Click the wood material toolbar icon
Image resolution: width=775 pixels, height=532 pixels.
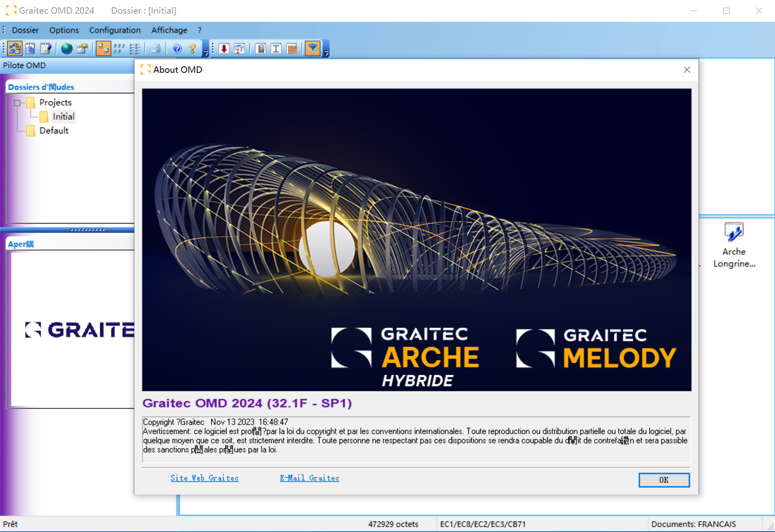point(292,49)
